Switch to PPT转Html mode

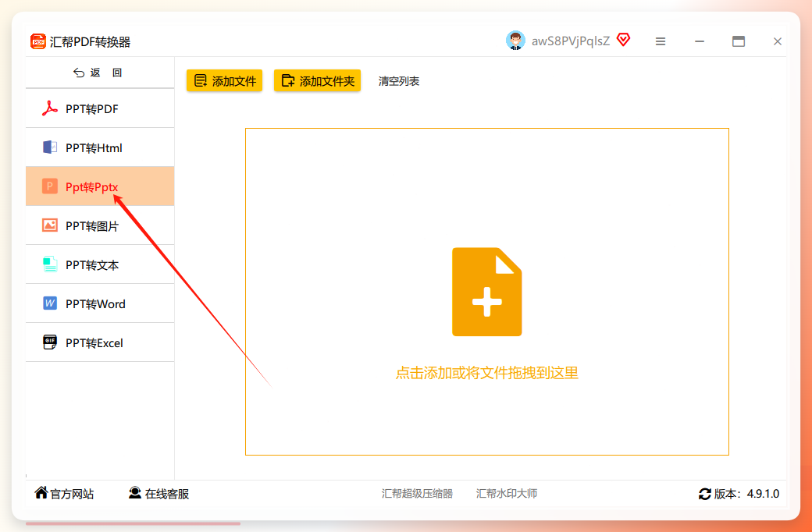click(100, 147)
